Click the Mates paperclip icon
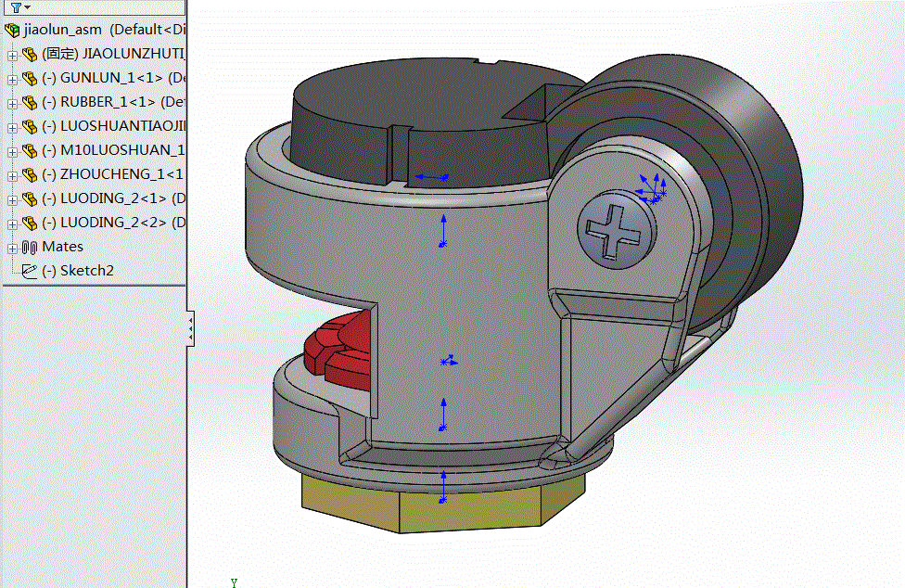 click(x=29, y=247)
